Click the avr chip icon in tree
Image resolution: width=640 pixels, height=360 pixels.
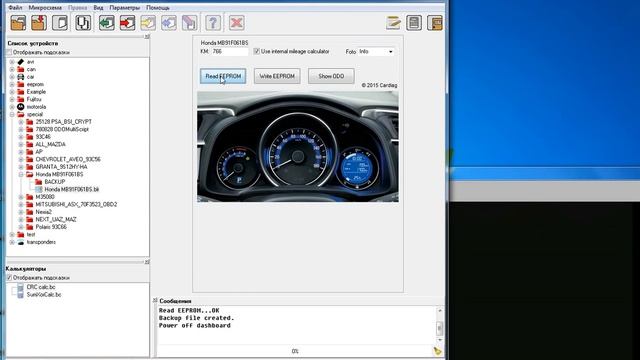20,62
